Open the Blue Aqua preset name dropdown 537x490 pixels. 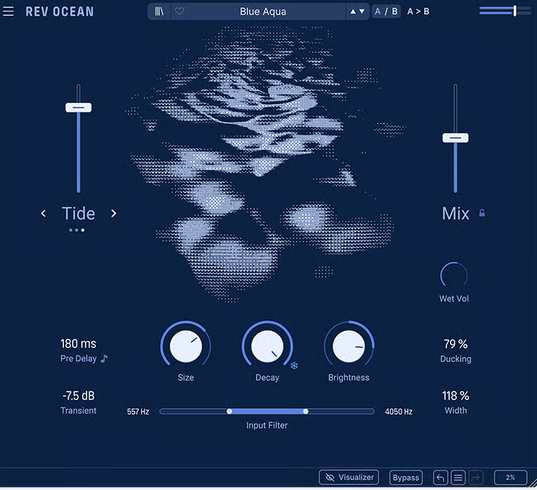click(263, 11)
